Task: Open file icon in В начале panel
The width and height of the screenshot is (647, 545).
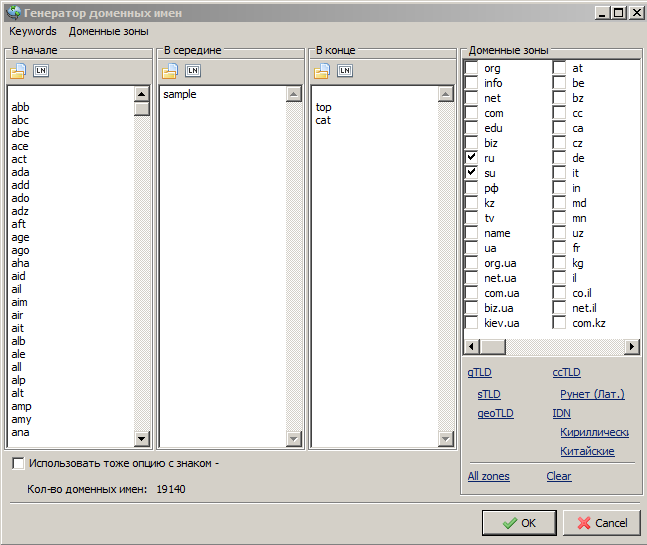Action: [x=18, y=71]
